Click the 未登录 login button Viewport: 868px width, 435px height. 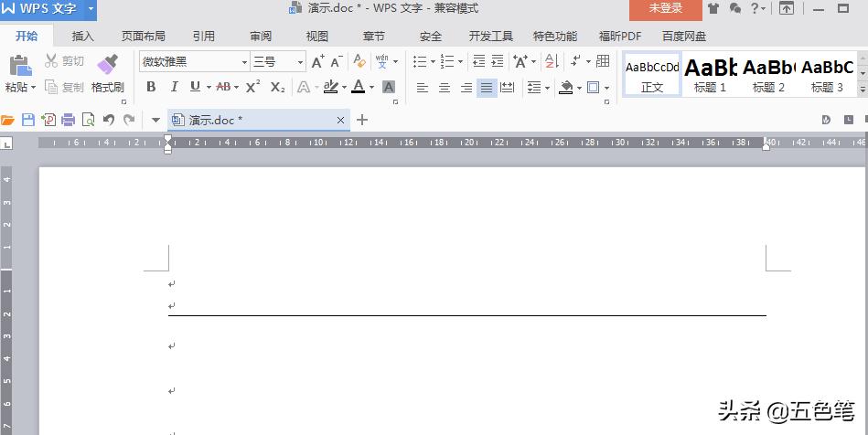coord(665,8)
